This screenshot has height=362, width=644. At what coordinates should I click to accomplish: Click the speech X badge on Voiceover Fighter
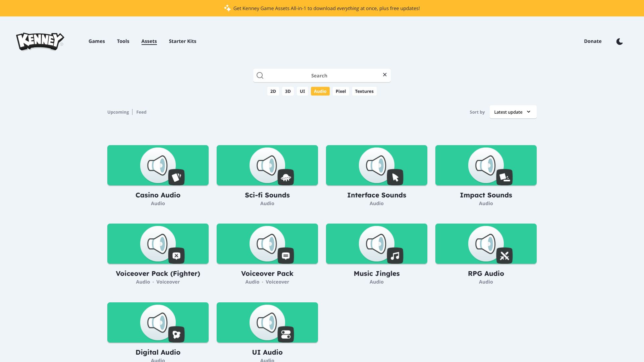tap(176, 256)
